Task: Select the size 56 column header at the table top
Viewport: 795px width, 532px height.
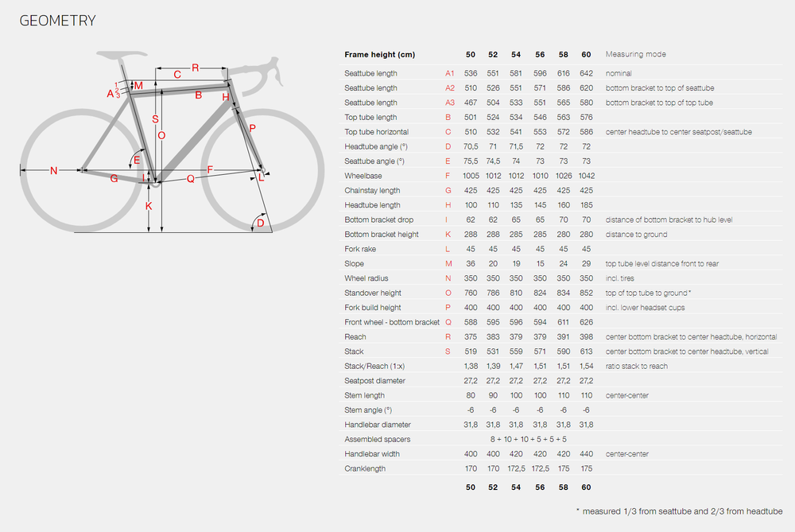Action: [540, 54]
